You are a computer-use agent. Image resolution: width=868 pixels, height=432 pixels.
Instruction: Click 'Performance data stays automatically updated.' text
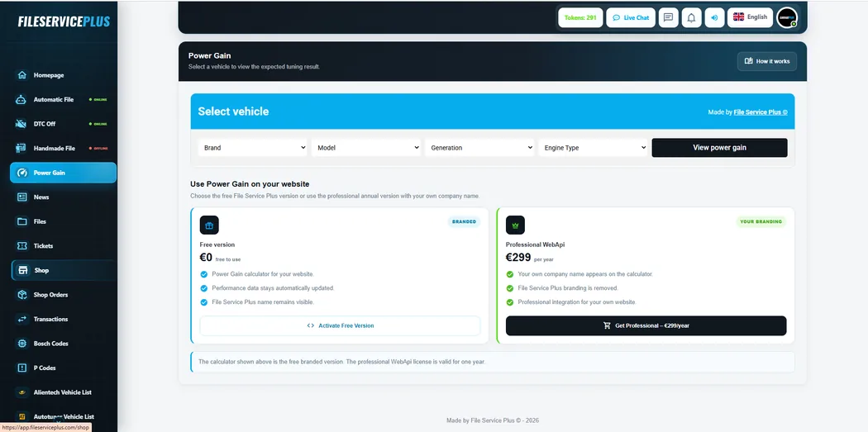coord(273,288)
